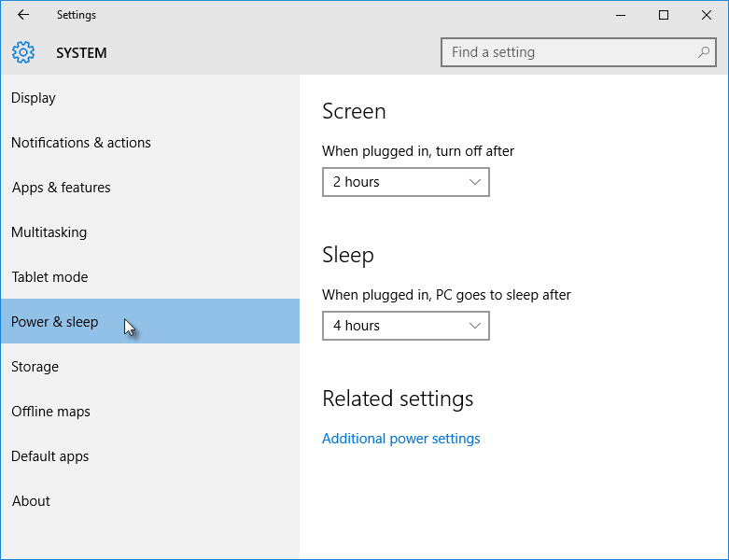Open the Display settings page
Screen dimensions: 729x560
[x=34, y=98]
